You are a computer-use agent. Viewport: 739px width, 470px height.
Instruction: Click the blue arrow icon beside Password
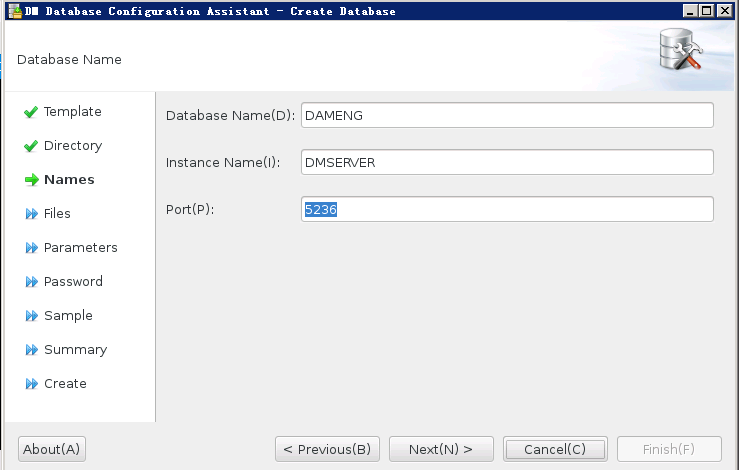point(32,281)
